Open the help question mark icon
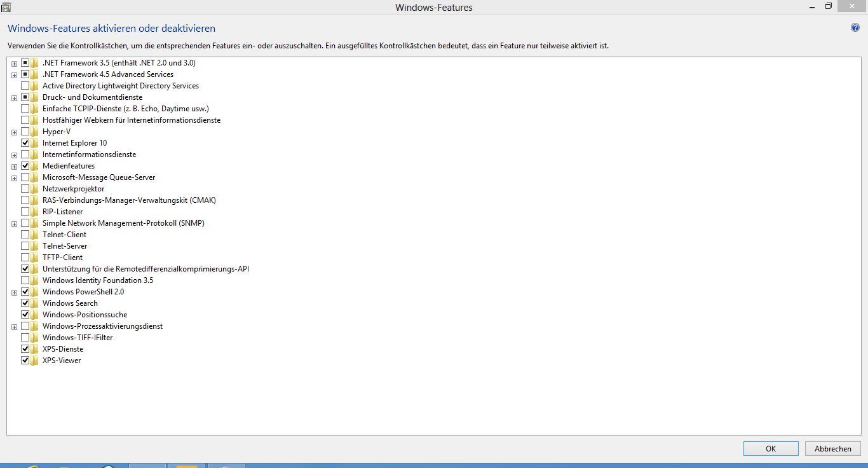The height and width of the screenshot is (468, 868). tap(855, 27)
